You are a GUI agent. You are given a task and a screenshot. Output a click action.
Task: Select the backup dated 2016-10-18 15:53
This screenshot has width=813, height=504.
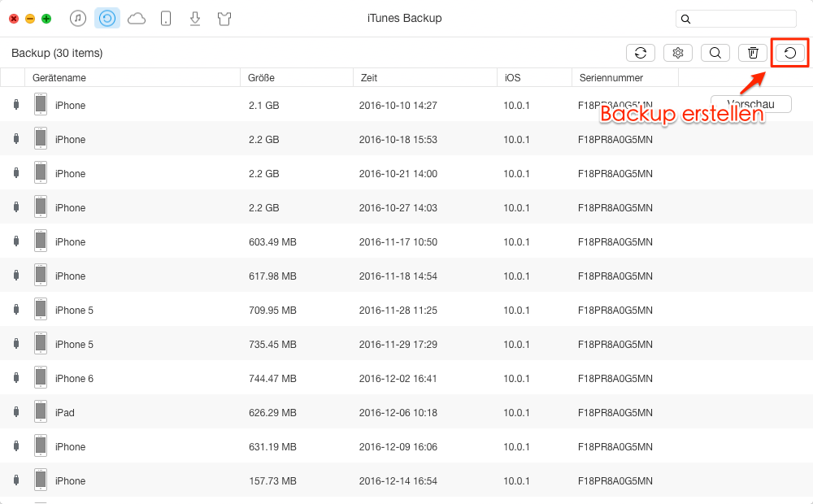406,138
